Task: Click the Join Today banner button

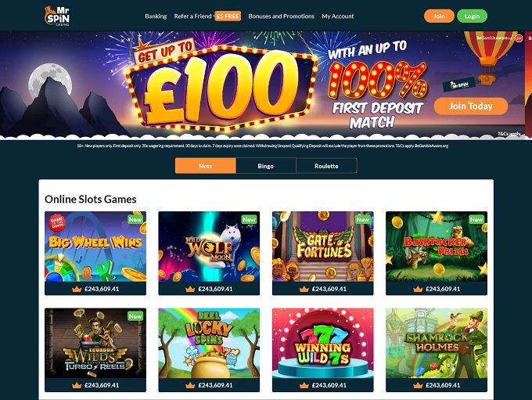Action: tap(471, 106)
